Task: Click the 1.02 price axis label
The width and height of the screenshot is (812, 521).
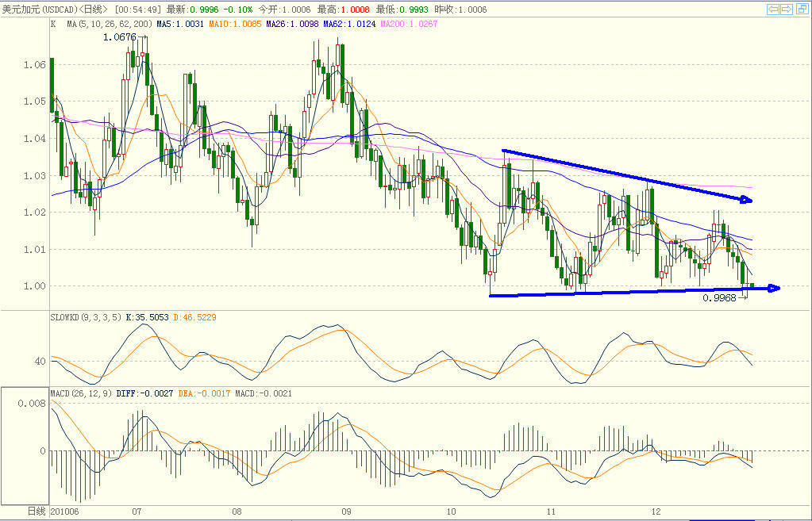Action: click(x=35, y=212)
